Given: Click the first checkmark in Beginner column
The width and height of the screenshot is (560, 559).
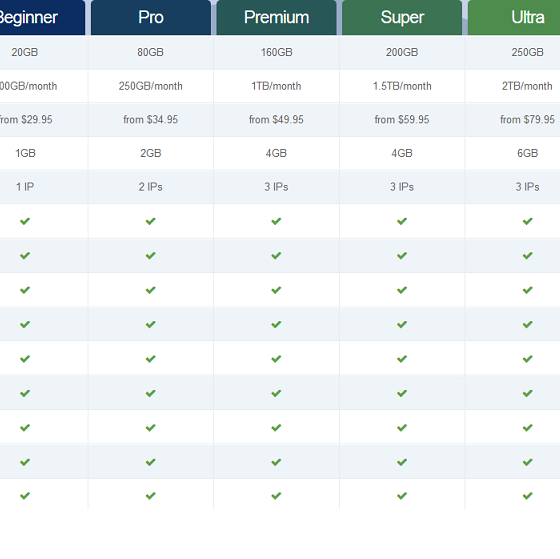Looking at the screenshot, I should pos(25,221).
